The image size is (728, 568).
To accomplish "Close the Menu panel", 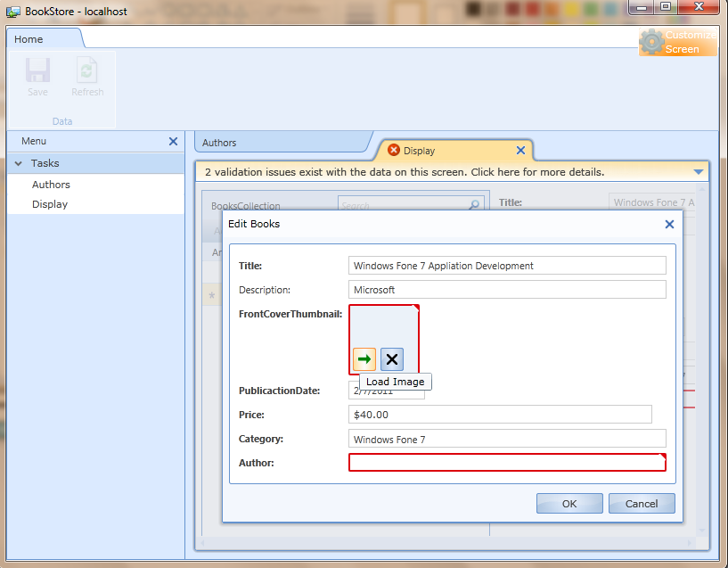I will point(173,141).
